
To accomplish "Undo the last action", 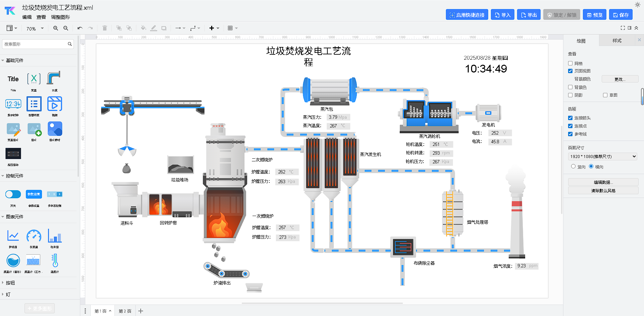I will (80, 28).
